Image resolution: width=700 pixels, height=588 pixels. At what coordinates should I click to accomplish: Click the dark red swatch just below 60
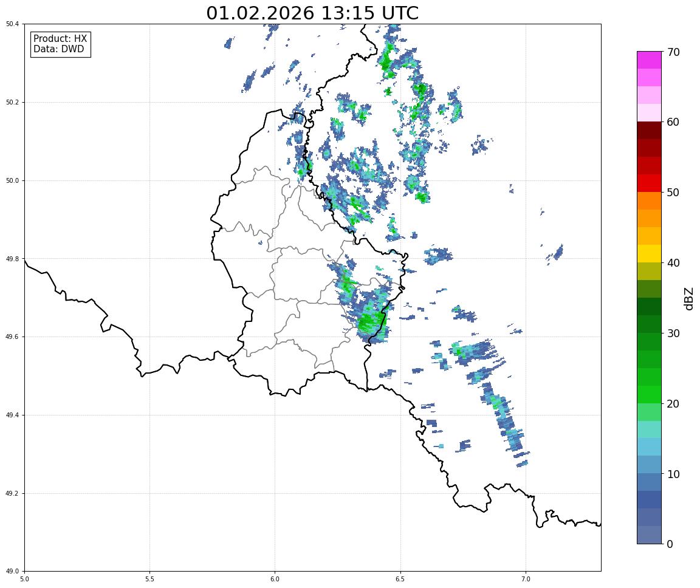click(x=649, y=130)
